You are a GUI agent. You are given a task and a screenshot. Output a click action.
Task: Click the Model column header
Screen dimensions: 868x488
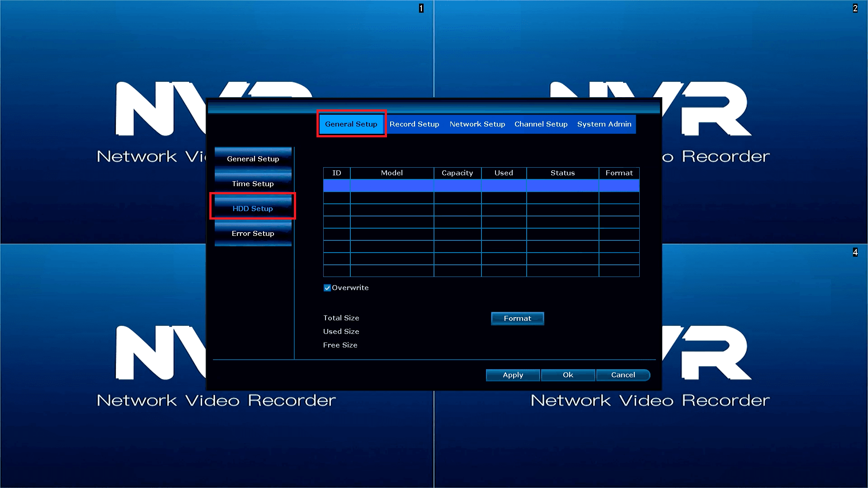[x=392, y=173]
